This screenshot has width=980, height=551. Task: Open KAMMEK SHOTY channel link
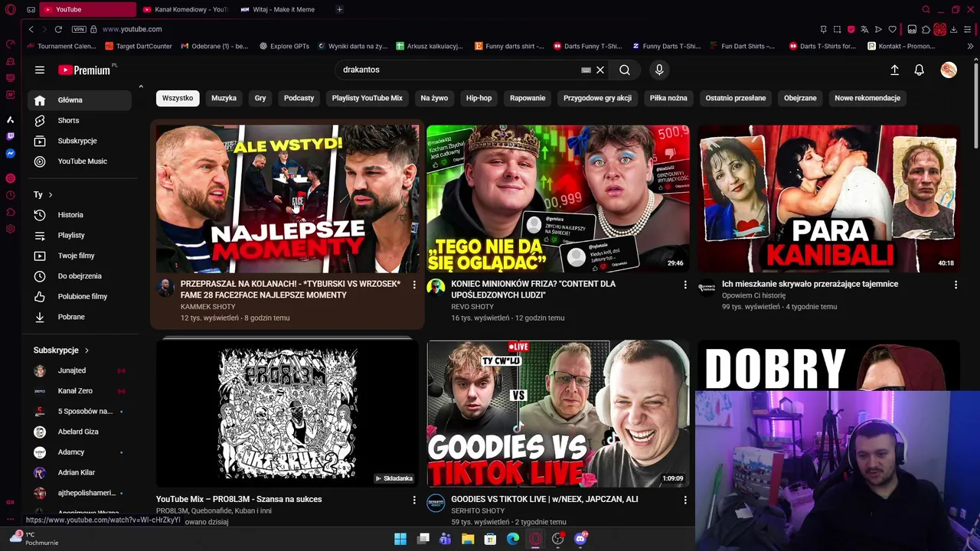tap(207, 307)
